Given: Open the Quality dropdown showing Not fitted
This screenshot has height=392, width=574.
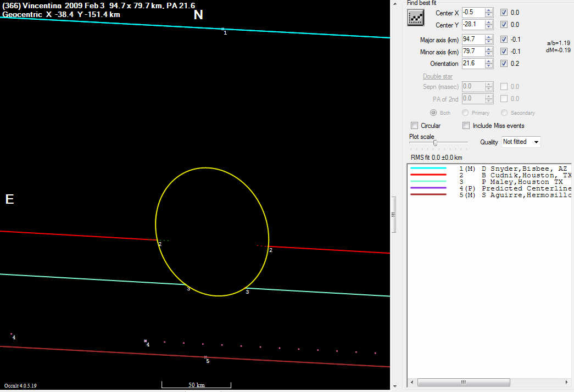Looking at the screenshot, I should point(521,142).
